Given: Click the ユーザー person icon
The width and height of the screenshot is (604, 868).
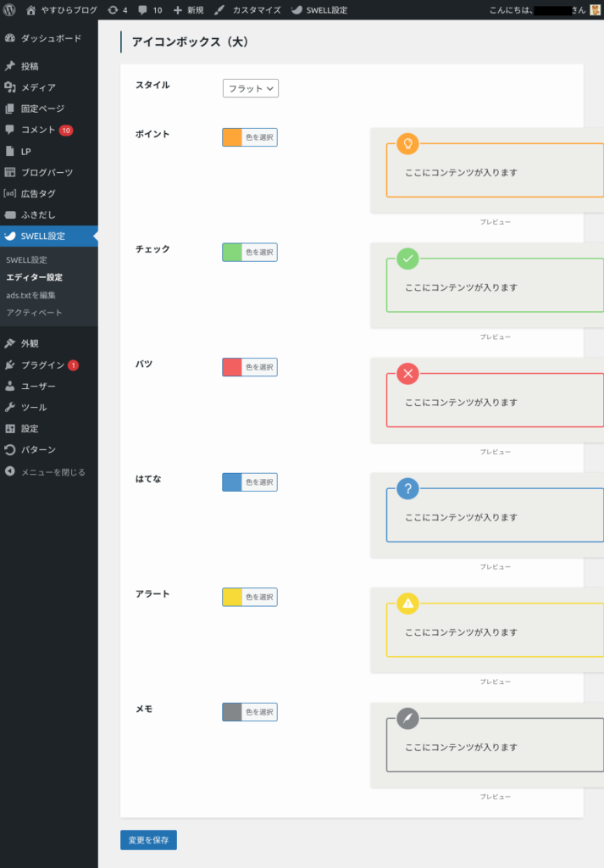Looking at the screenshot, I should 10,386.
